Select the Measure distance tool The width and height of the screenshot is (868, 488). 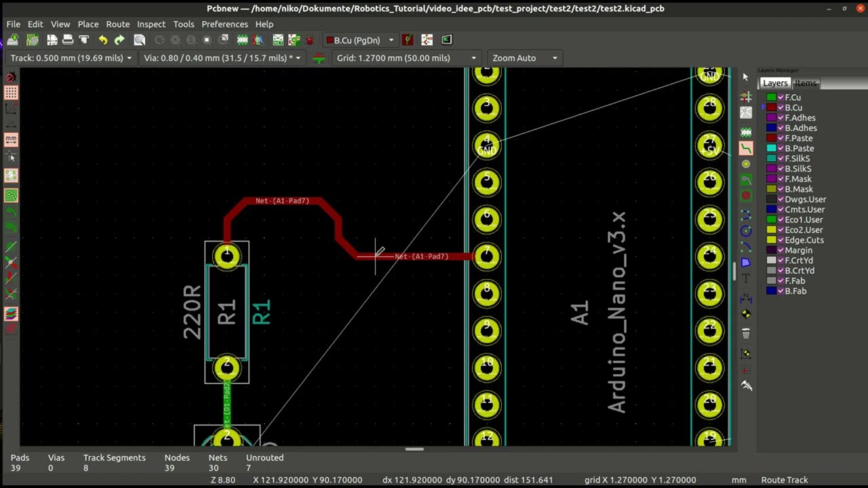tap(746, 385)
